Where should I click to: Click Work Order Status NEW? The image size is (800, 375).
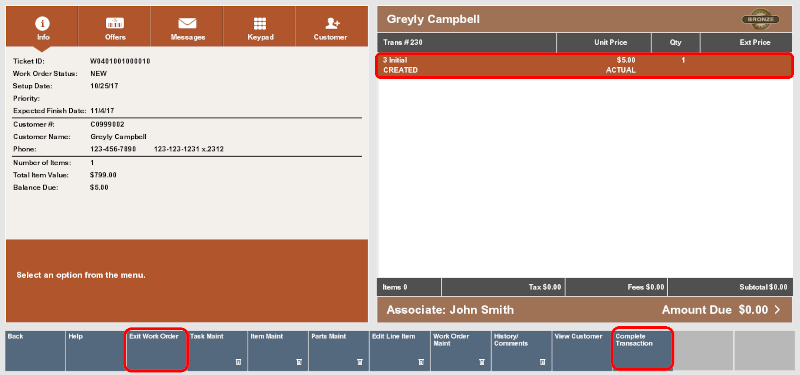[x=98, y=73]
